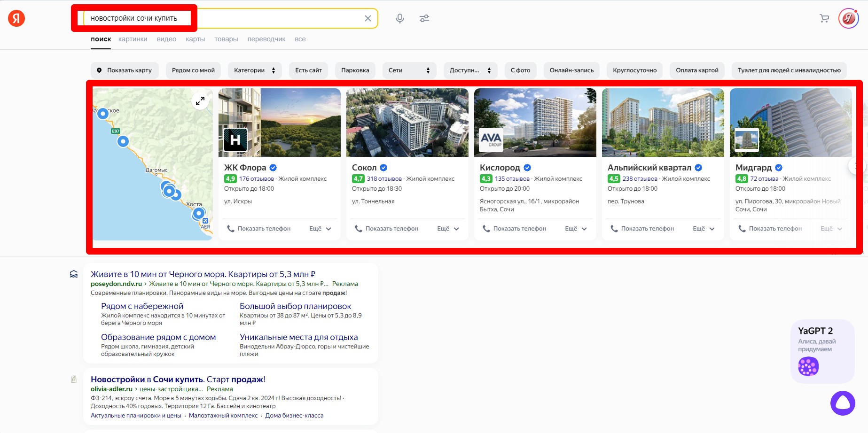868x433 pixels.
Task: Activate voice search microphone icon
Action: pyautogui.click(x=399, y=18)
